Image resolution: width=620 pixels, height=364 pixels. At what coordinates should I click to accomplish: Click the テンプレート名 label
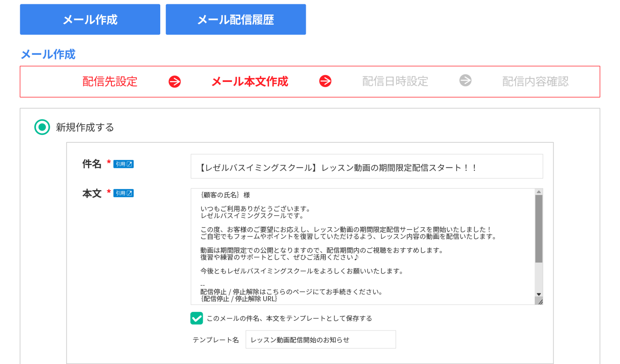tap(216, 340)
